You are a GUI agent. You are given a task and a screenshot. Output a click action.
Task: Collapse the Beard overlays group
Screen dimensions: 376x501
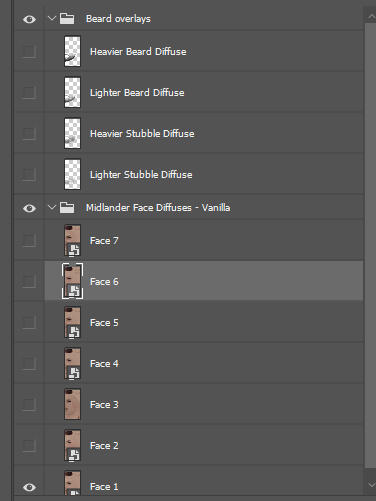(52, 18)
